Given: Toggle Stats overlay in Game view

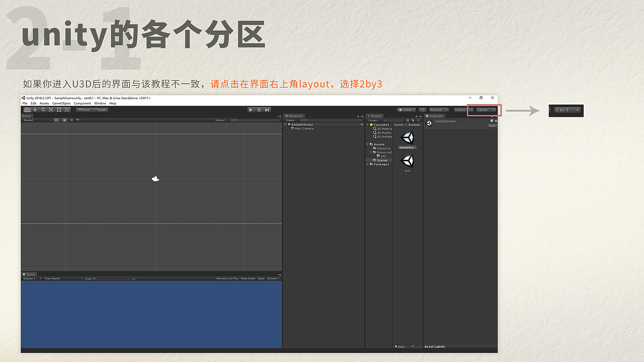Looking at the screenshot, I should (261, 279).
